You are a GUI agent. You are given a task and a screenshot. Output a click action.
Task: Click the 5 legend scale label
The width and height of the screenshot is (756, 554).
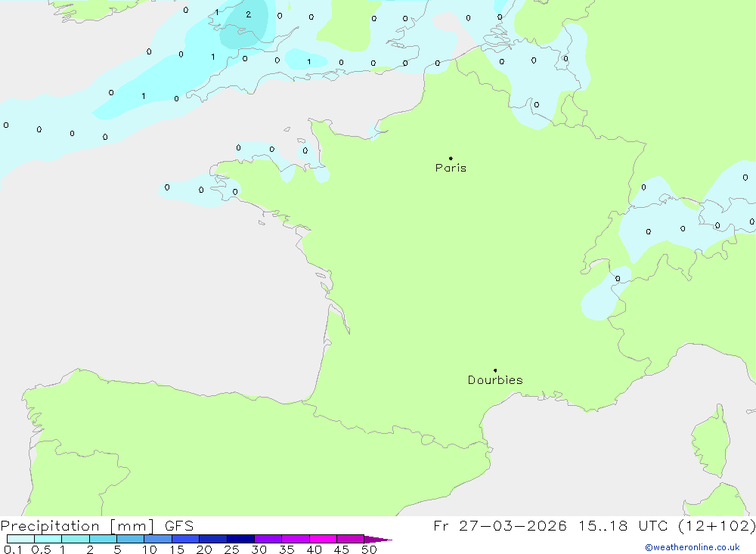click(x=118, y=549)
